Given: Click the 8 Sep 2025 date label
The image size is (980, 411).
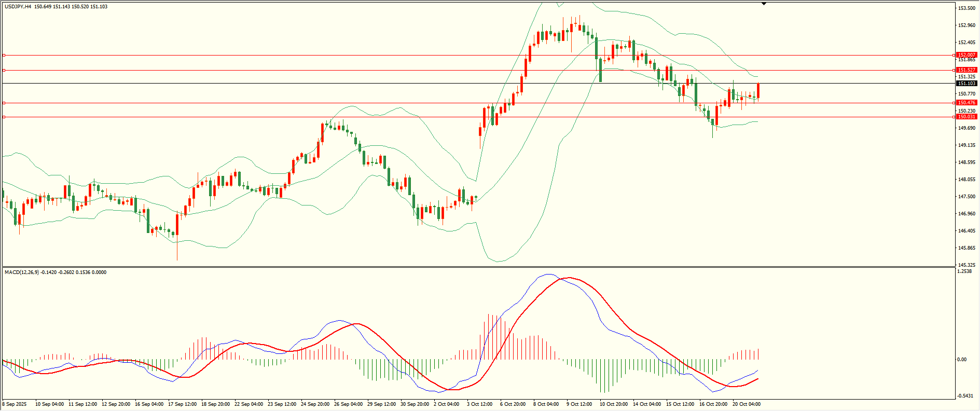Looking at the screenshot, I should [x=15, y=404].
